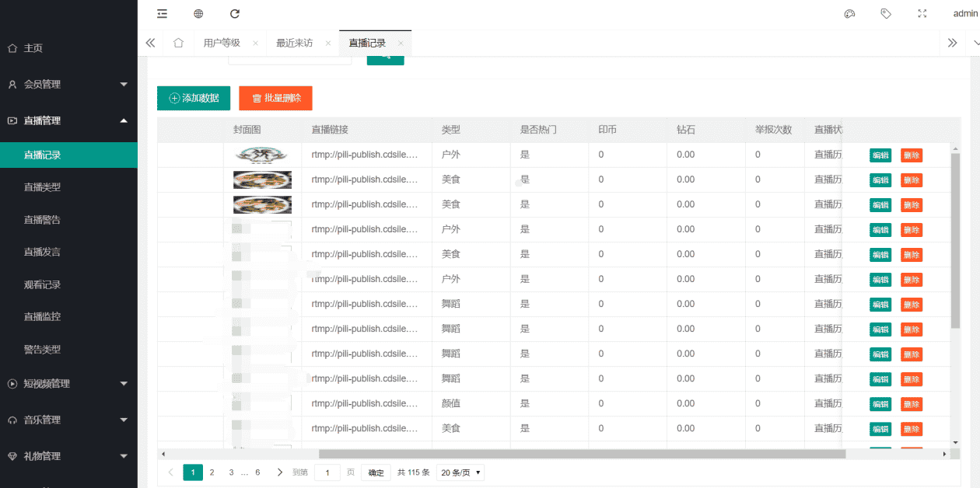Click the horizontal scrollbar below the table
Image resolution: width=980 pixels, height=488 pixels.
(x=581, y=454)
